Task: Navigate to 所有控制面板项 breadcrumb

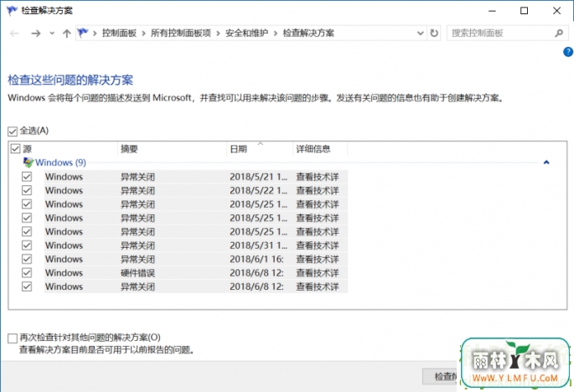Action: 181,34
